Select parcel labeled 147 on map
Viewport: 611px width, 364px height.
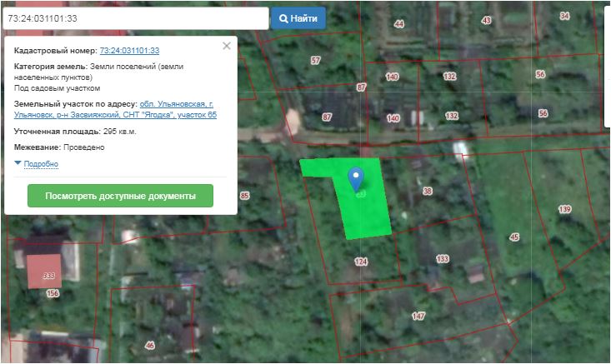418,316
